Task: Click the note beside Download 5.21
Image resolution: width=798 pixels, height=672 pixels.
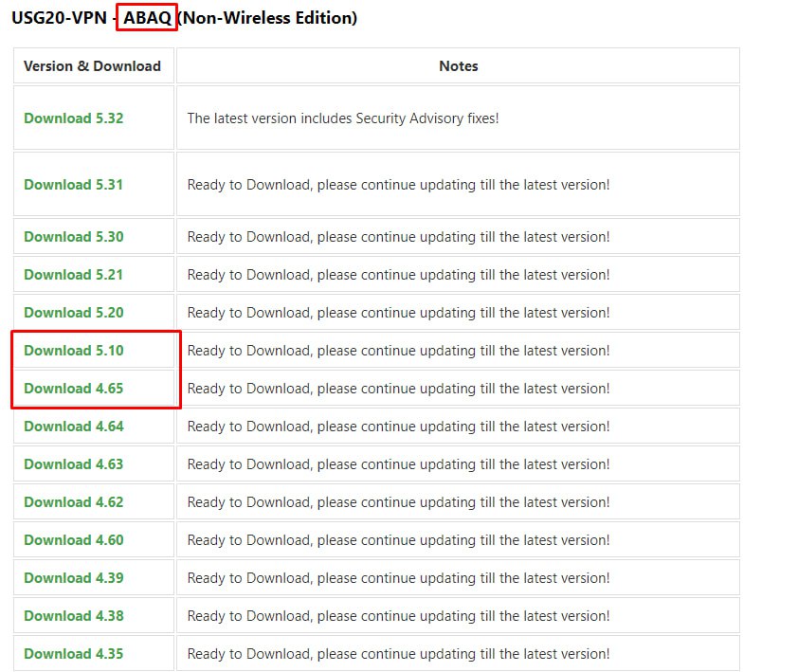Action: [398, 275]
